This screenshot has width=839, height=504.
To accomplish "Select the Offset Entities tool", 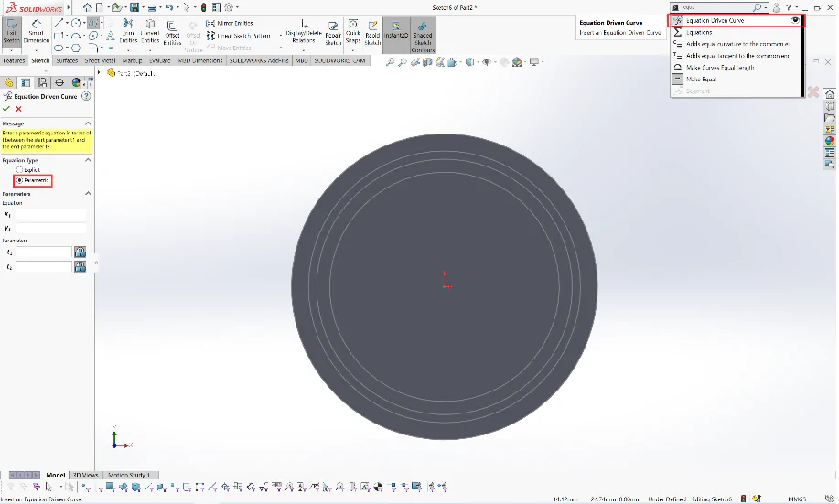I will click(x=172, y=33).
